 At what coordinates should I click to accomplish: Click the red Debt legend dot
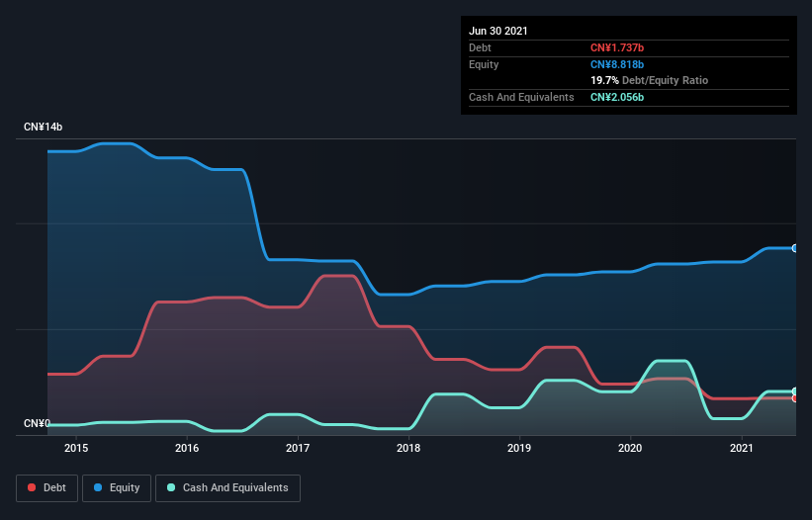[32, 487]
